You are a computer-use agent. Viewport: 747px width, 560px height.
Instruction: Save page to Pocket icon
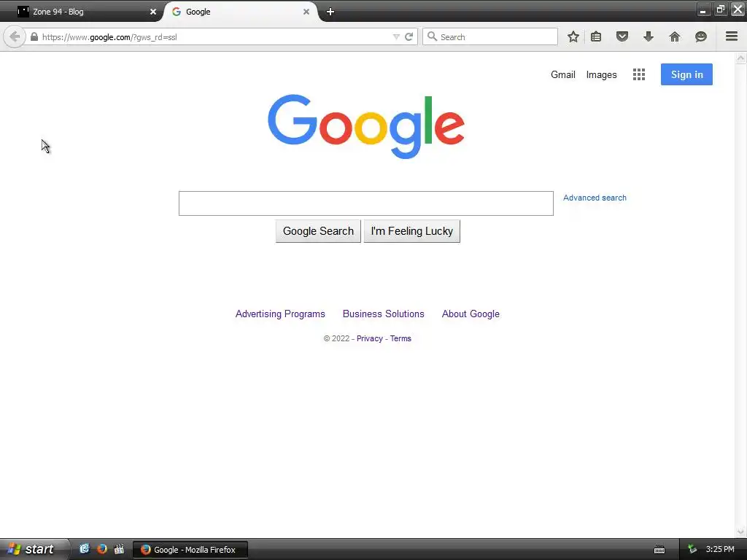[622, 36]
